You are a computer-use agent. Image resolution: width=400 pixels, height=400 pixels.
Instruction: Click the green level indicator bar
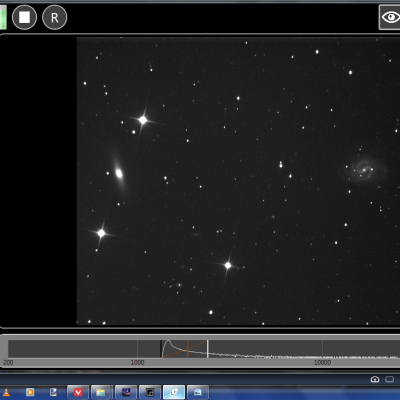[3, 17]
